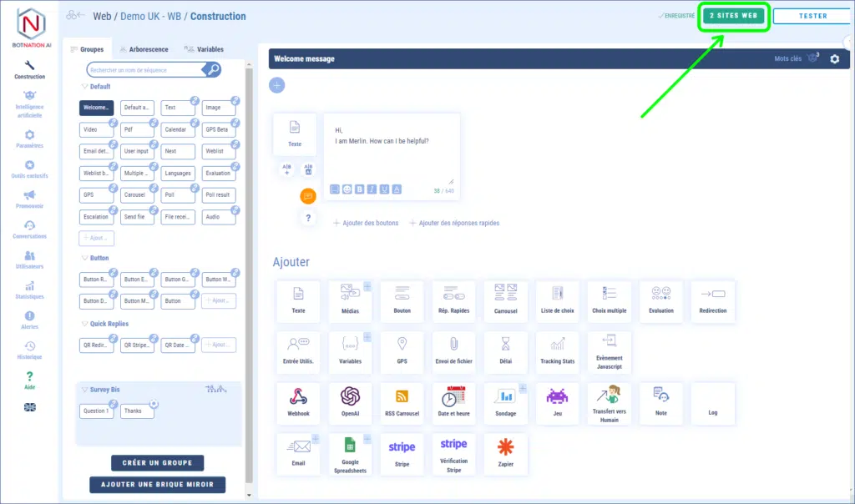Switch to the Arborescence tab

tap(144, 49)
